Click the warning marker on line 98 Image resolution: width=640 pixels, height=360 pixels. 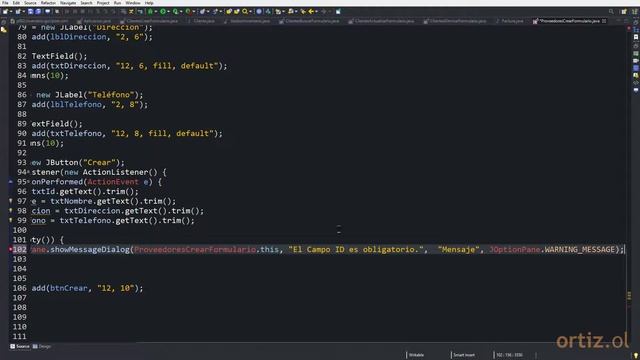pyautogui.click(x=11, y=211)
